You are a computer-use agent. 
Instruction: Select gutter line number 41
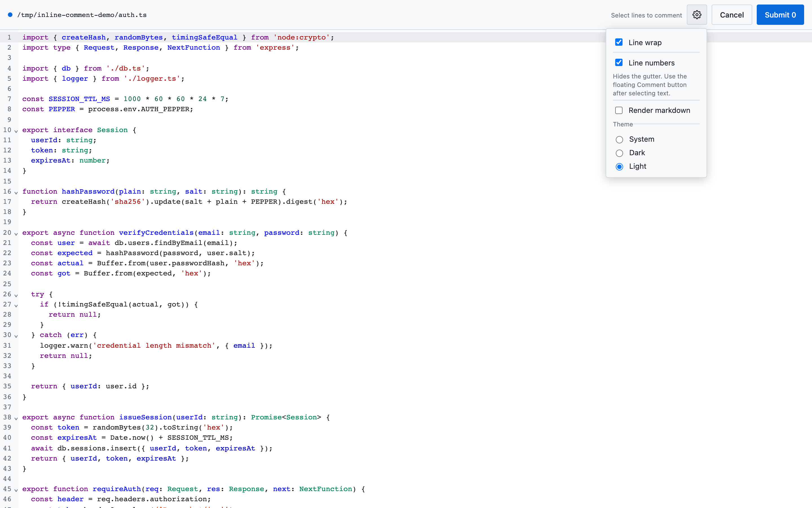pyautogui.click(x=7, y=448)
